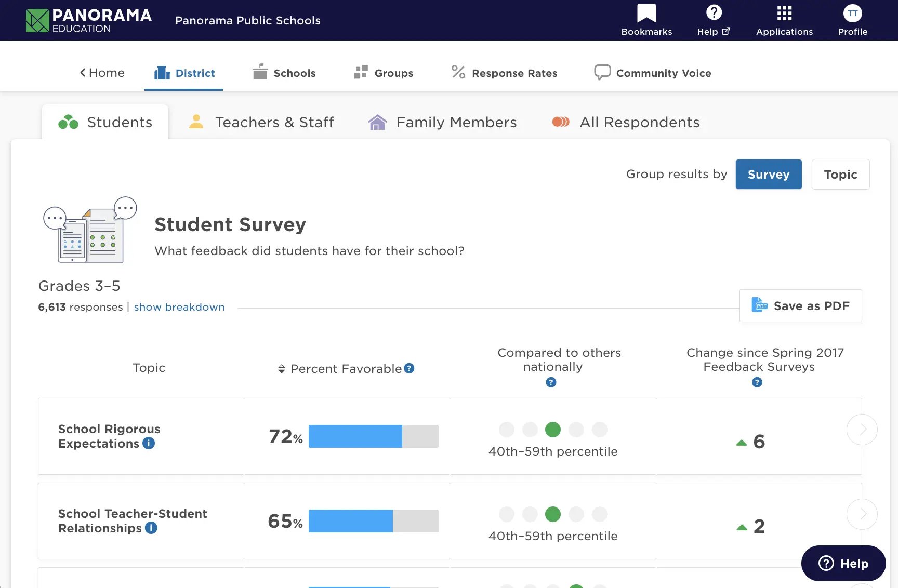Open the Bookmarks icon in header
The image size is (898, 588).
[646, 14]
